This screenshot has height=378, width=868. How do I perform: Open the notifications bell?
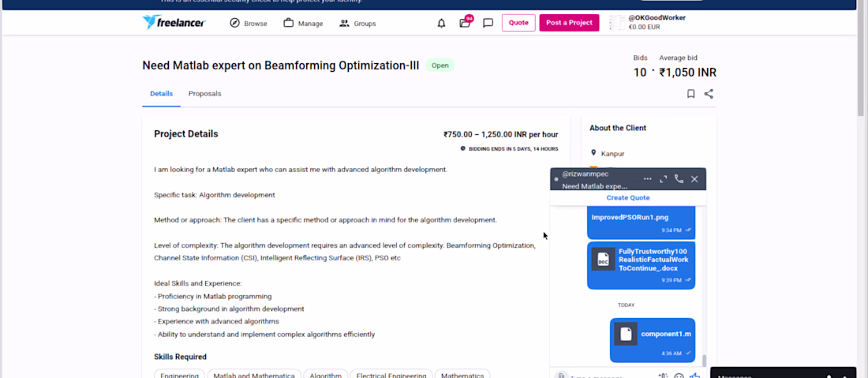tap(441, 23)
